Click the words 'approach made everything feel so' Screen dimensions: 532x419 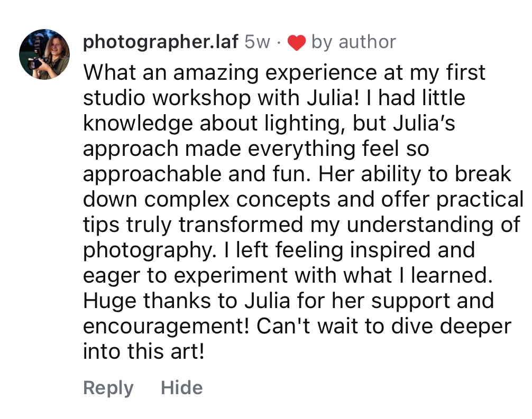pyautogui.click(x=255, y=148)
